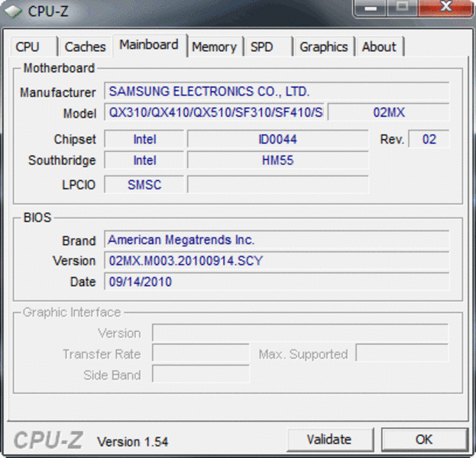Click the empty LPCIO model field
This screenshot has width=476, height=458.
278,184
